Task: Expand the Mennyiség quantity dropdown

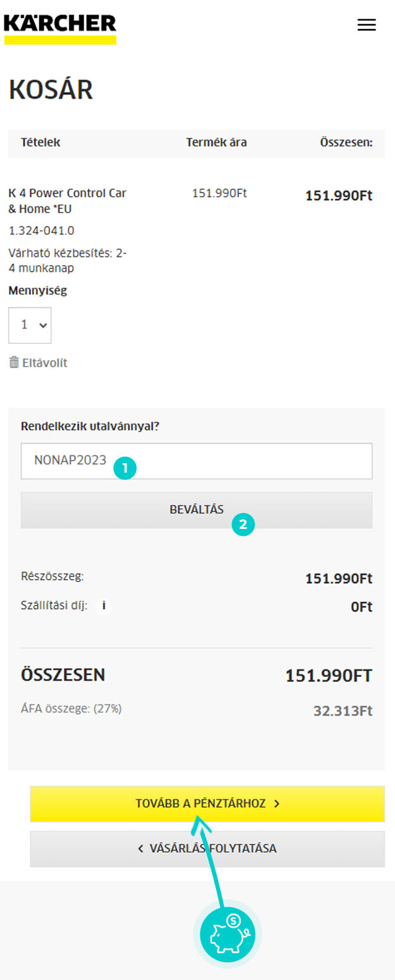Action: (x=30, y=325)
